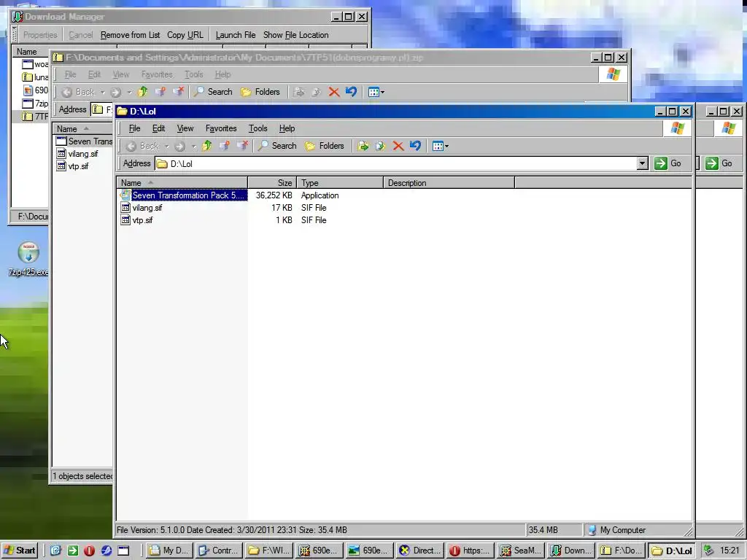Open the Help menu in D:\Lol window

287,128
